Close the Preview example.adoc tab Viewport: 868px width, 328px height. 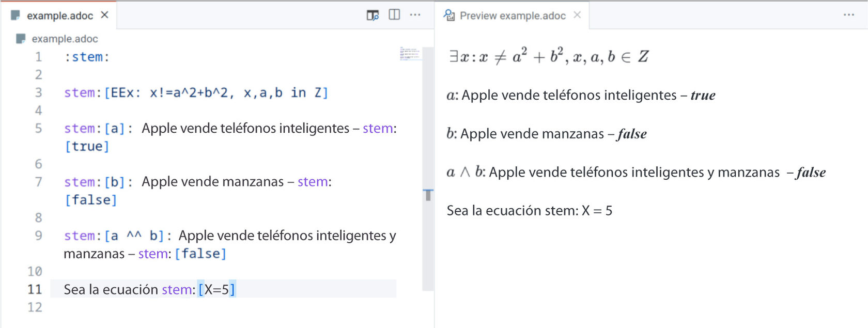click(577, 15)
